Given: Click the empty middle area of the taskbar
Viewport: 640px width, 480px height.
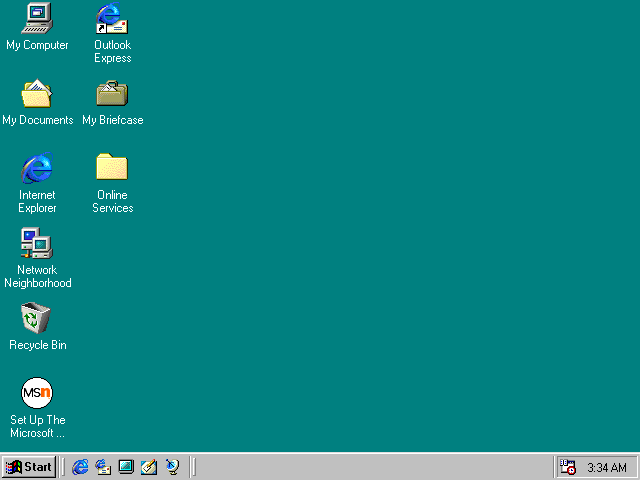Looking at the screenshot, I should (370, 467).
